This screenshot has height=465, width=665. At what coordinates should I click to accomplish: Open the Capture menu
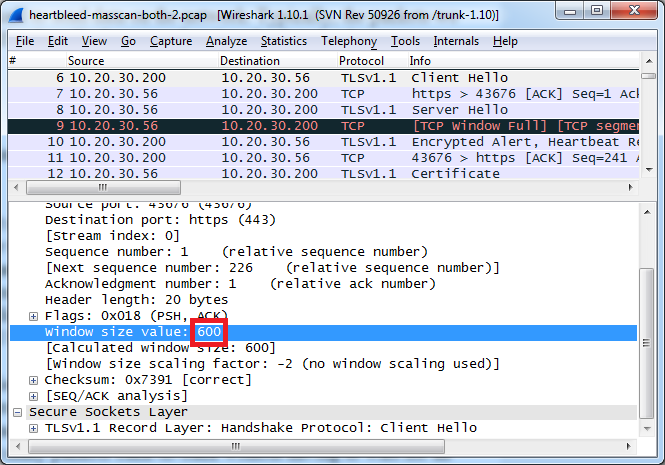(171, 41)
